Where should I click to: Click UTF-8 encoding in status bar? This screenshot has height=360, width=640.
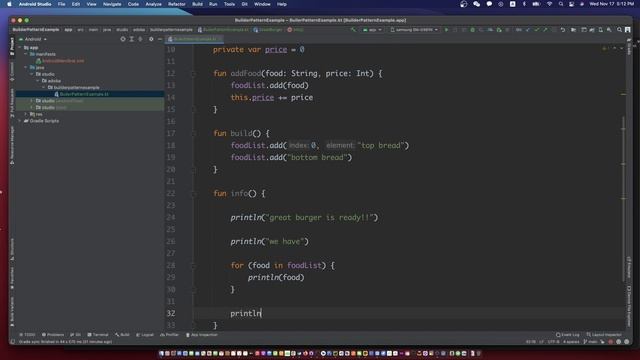(x=553, y=342)
